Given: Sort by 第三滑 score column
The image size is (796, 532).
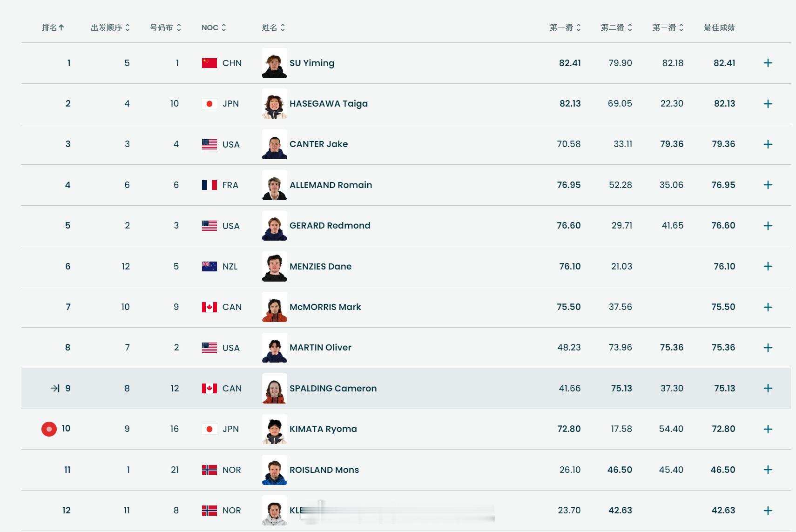Looking at the screenshot, I should click(x=668, y=27).
